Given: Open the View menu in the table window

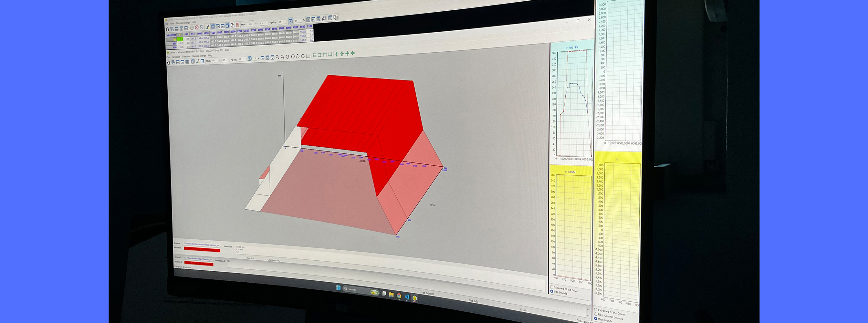Looking at the screenshot, I should point(172,24).
